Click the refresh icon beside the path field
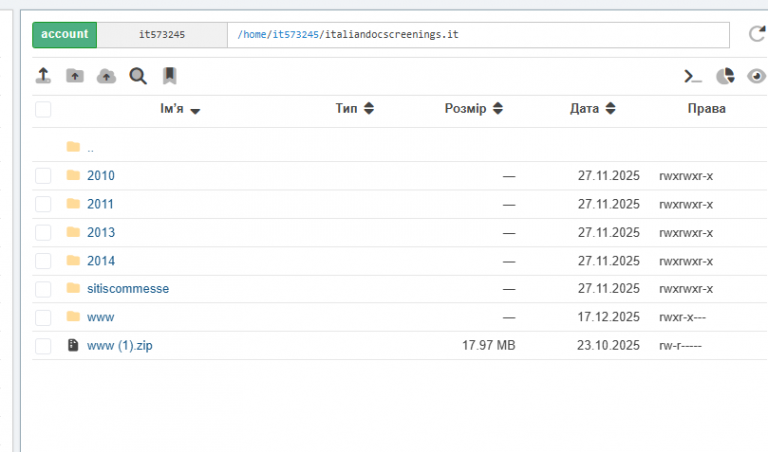The height and width of the screenshot is (452, 768). tap(757, 34)
